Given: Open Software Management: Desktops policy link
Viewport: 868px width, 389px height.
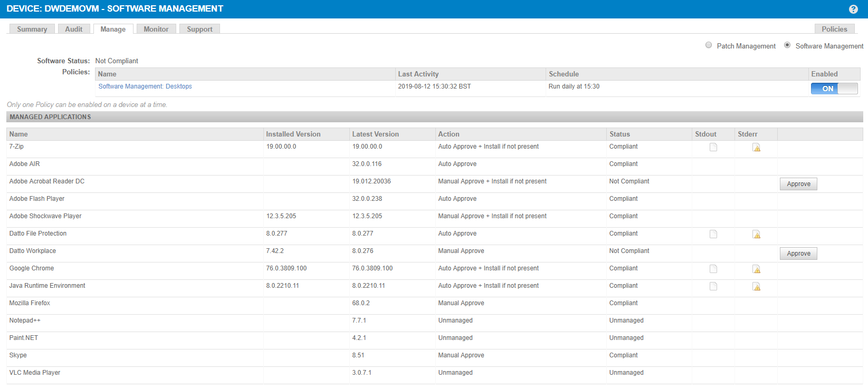Looking at the screenshot, I should tap(145, 86).
